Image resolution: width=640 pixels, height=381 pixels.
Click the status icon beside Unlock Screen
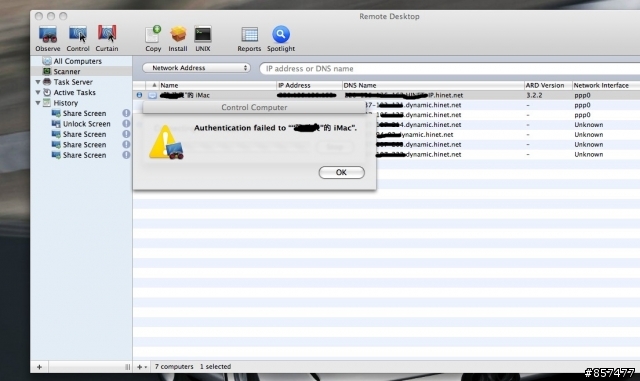(126, 123)
